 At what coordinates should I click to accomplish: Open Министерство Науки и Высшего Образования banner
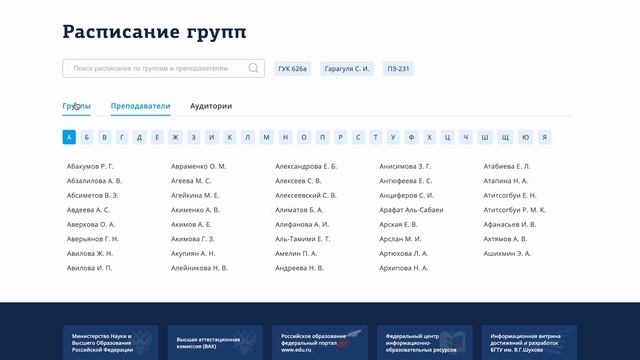[111, 343]
